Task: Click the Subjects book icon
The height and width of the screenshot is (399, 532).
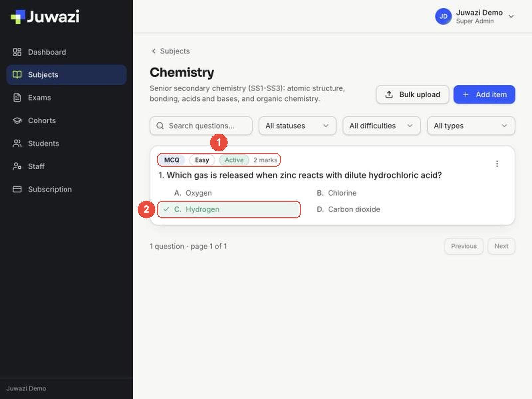Action: pos(17,75)
